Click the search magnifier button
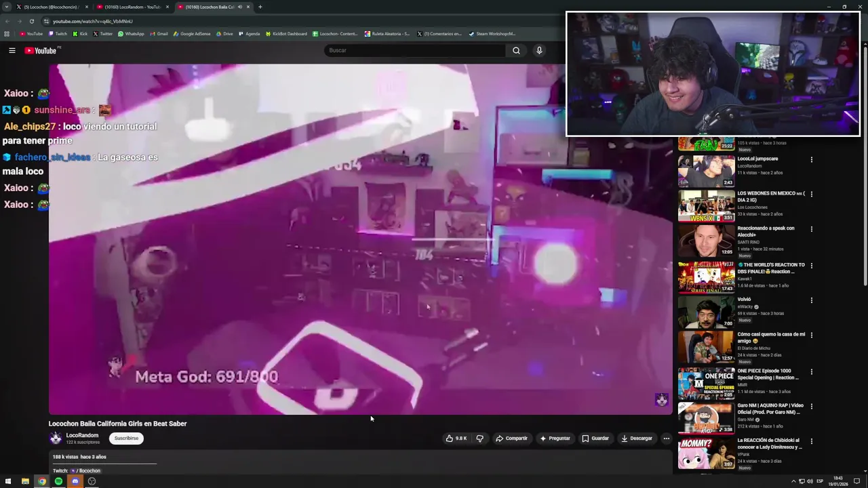The image size is (868, 488). point(516,50)
